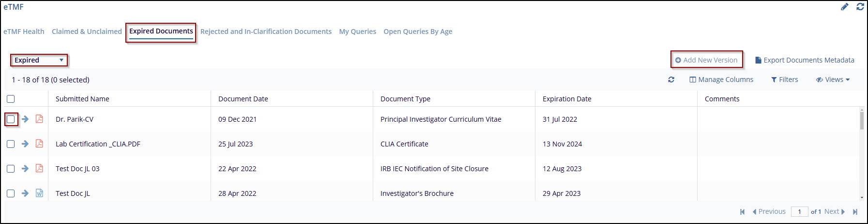Switch to Claimed & Unclaimed tab

[87, 32]
